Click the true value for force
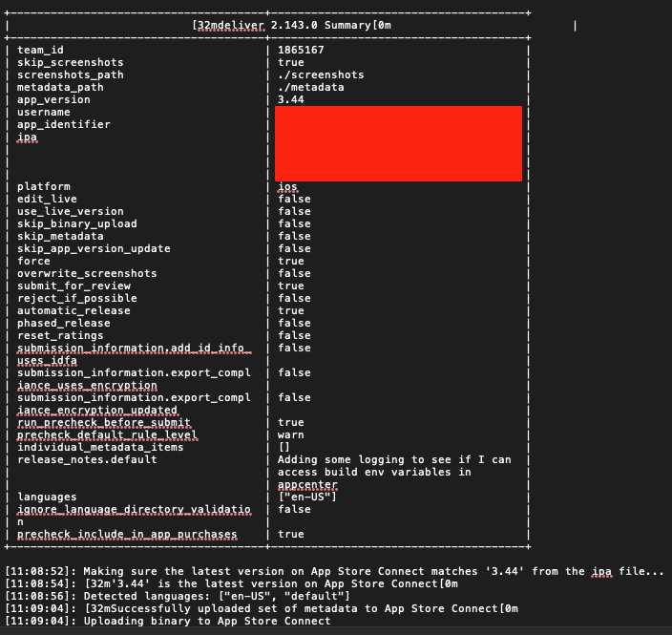 click(x=291, y=262)
